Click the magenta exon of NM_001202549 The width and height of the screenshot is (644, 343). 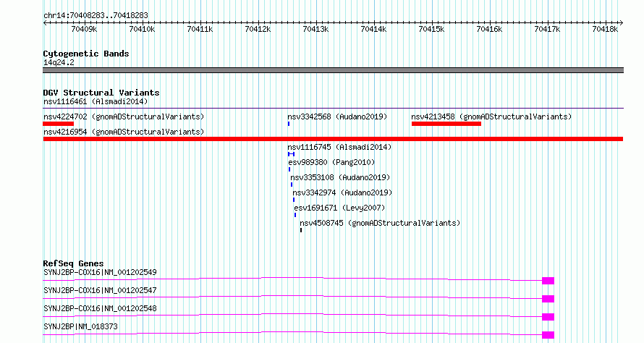tap(548, 281)
